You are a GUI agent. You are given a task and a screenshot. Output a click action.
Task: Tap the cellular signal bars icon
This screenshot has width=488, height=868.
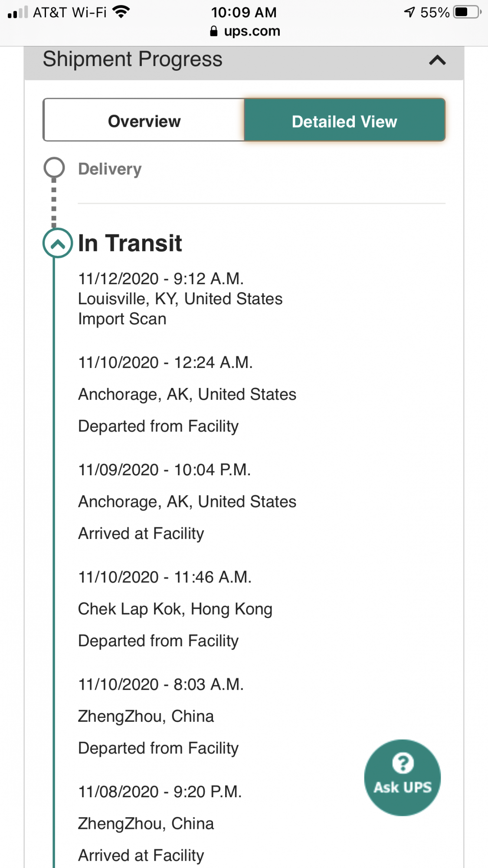point(18,12)
